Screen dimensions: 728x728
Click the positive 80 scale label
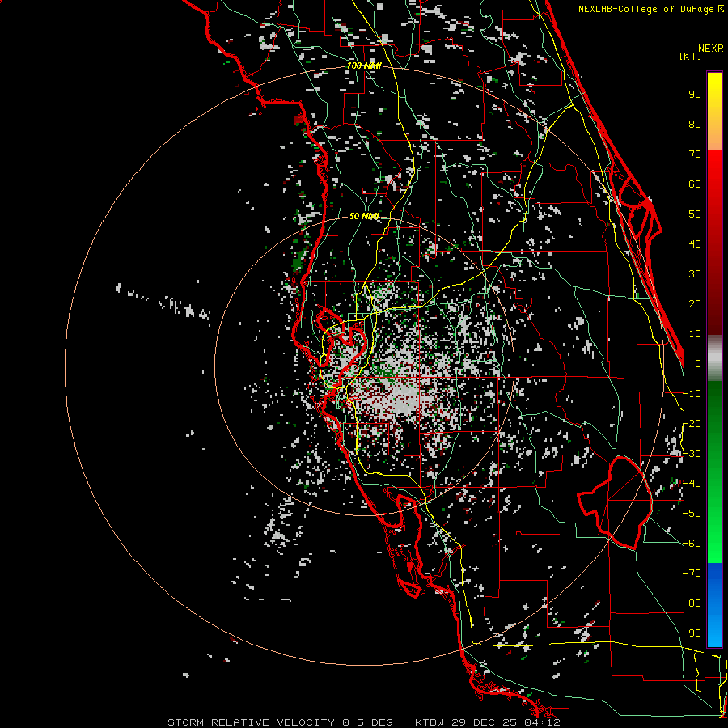[695, 125]
